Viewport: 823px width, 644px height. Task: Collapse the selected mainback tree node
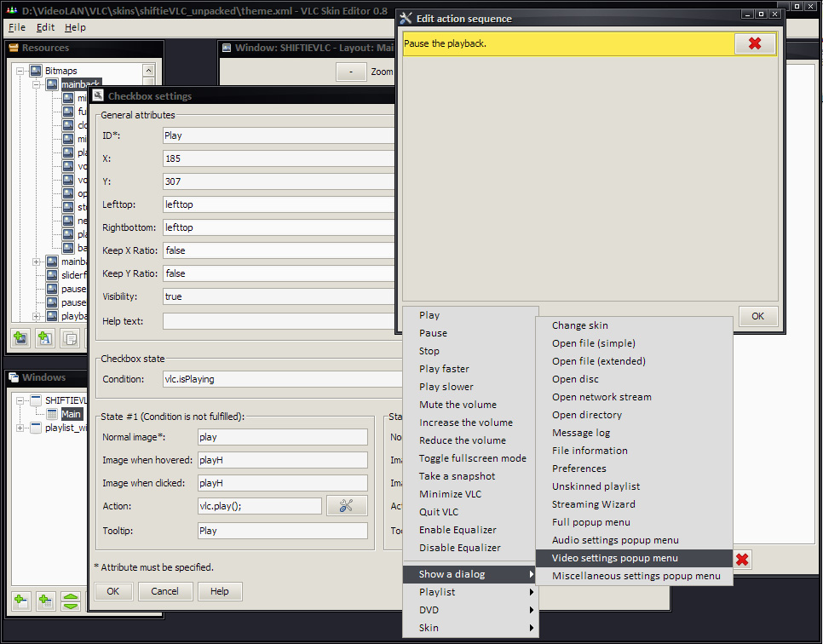pyautogui.click(x=37, y=84)
